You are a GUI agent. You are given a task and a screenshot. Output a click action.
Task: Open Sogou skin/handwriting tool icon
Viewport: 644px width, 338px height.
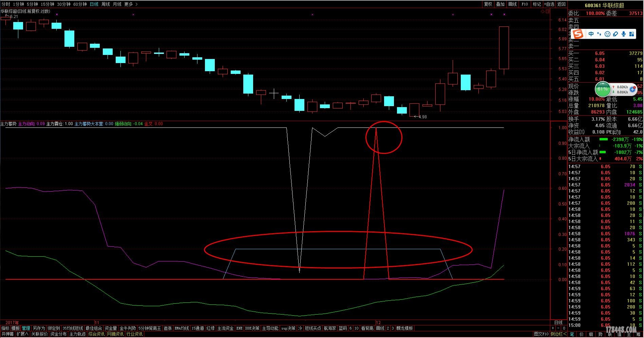point(615,34)
